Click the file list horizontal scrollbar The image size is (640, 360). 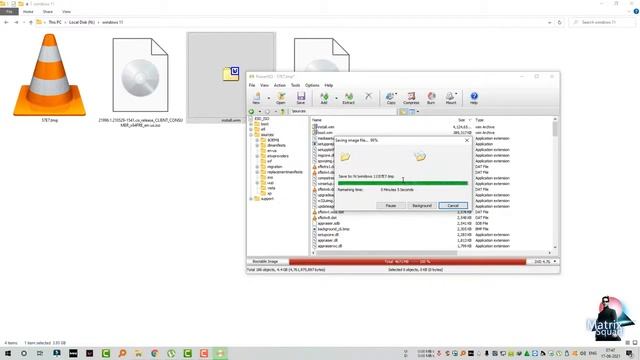[431, 253]
